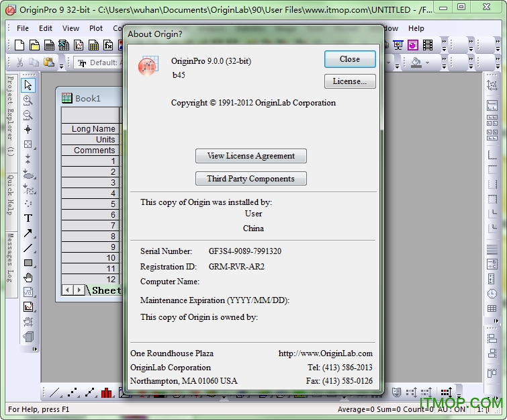Create a new graph window icon

[79, 45]
